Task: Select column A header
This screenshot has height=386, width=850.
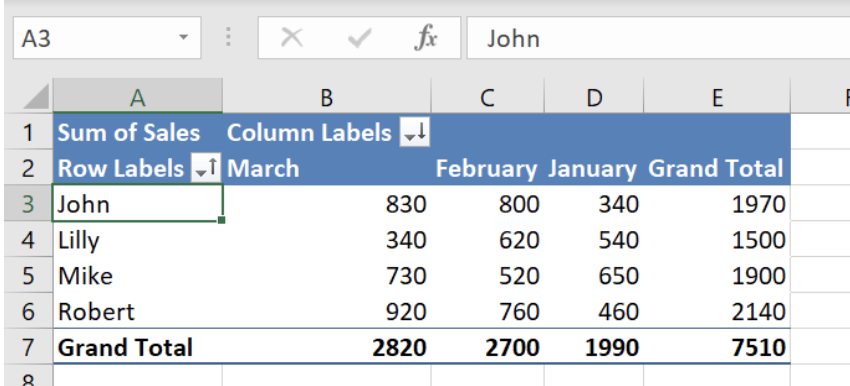Action: (138, 96)
